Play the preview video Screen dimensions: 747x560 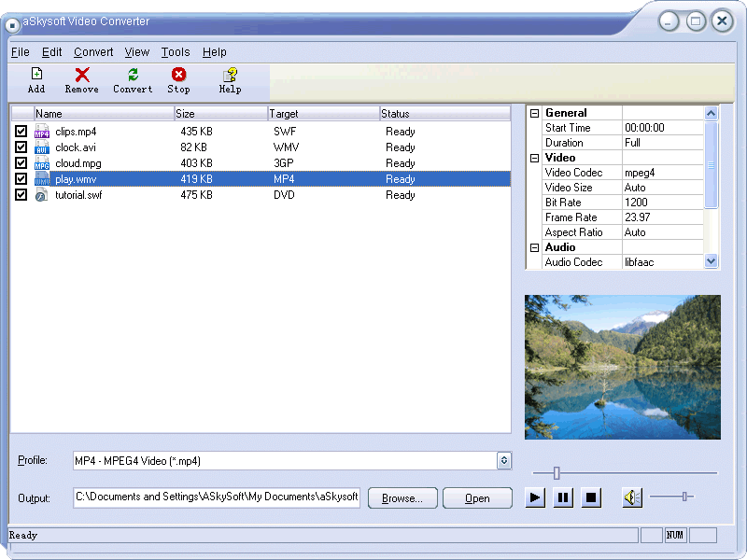pos(535,497)
